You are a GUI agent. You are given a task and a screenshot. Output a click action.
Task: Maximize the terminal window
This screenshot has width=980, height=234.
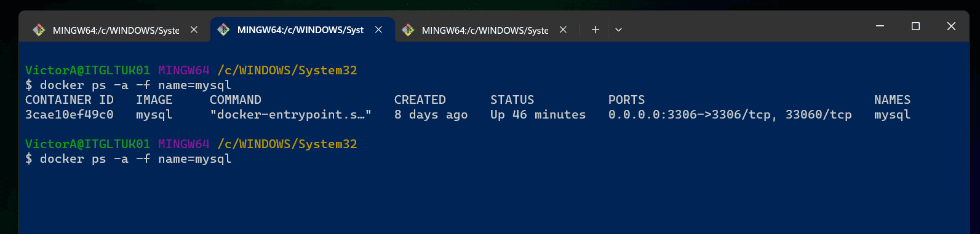click(x=915, y=26)
